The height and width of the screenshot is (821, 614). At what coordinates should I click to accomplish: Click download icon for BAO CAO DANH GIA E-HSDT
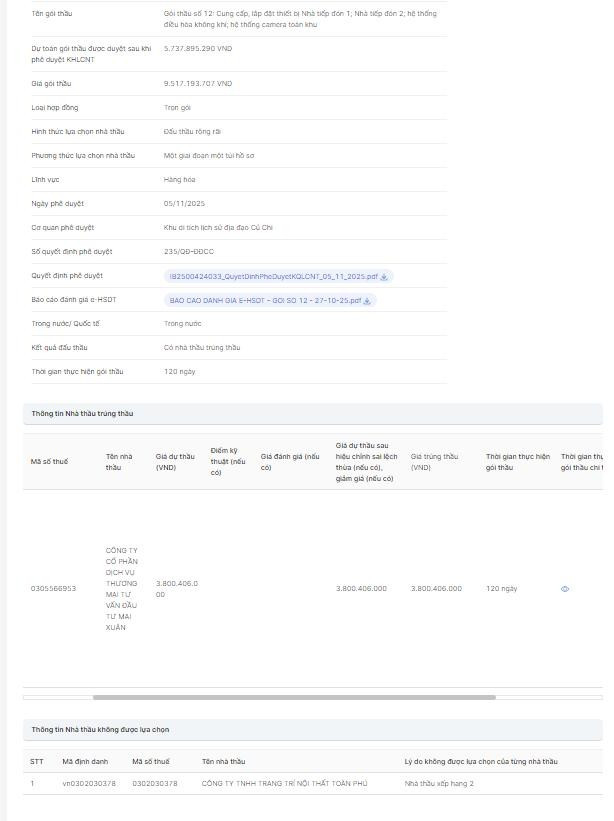pos(367,300)
